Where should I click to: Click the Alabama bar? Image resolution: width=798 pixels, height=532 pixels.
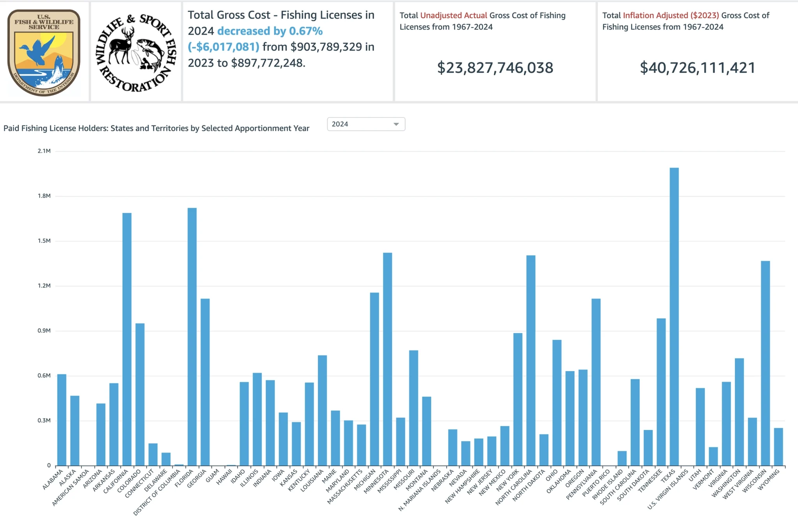[62, 420]
